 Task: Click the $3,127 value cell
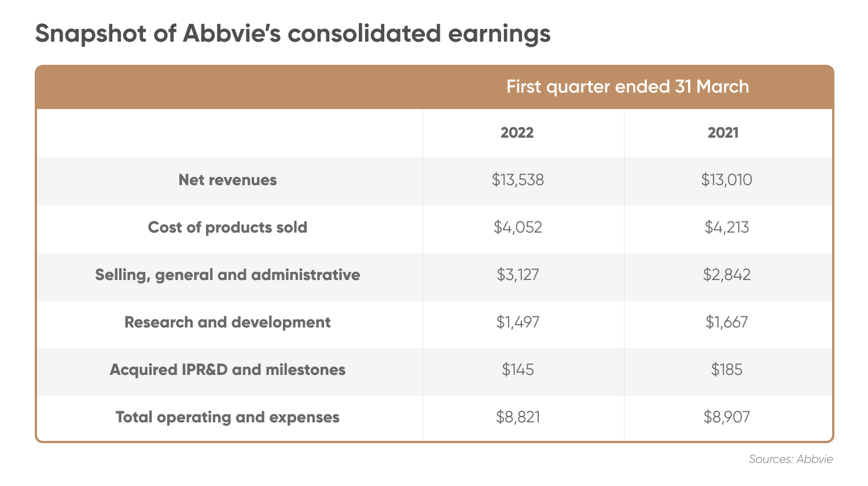tap(518, 275)
